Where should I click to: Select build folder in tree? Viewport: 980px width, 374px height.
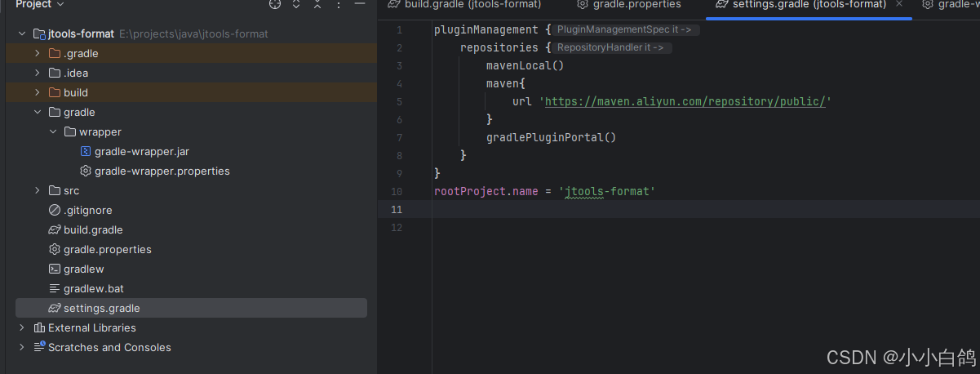[x=76, y=93]
